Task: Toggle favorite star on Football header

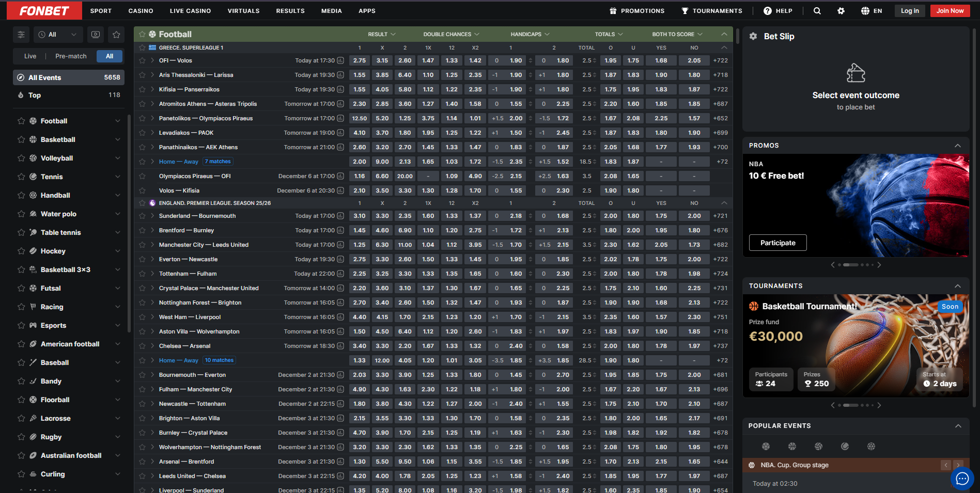Action: click(x=142, y=34)
